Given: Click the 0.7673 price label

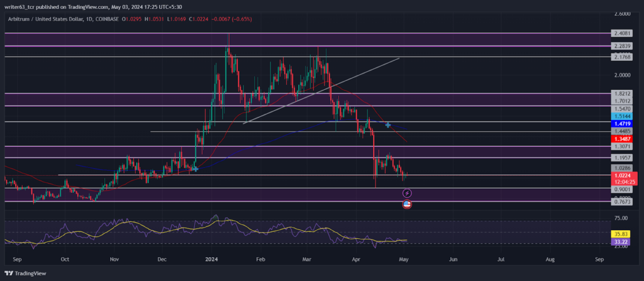Looking at the screenshot, I should coord(621,202).
